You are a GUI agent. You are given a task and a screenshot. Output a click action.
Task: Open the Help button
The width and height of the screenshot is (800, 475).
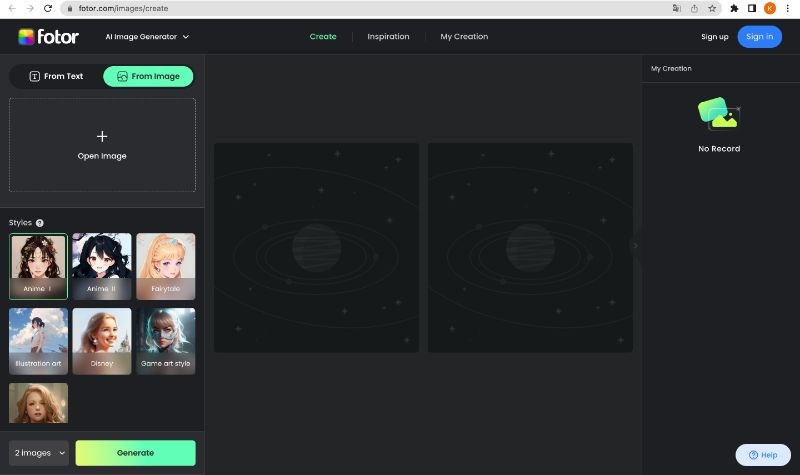763,455
